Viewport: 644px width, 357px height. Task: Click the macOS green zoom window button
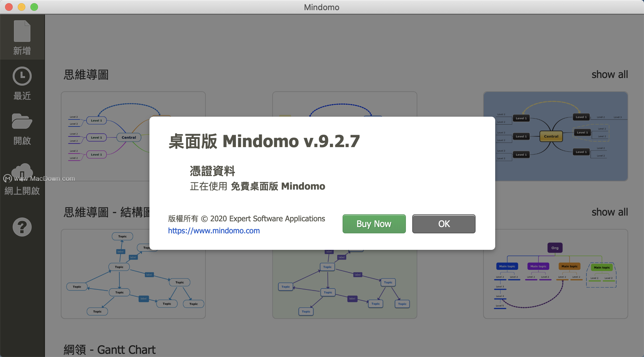pyautogui.click(x=34, y=7)
